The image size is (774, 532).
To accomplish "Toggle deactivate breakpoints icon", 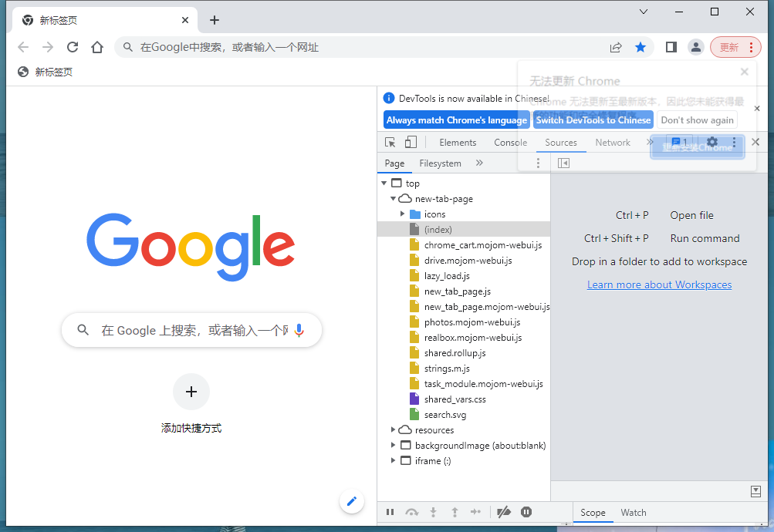I will click(504, 512).
